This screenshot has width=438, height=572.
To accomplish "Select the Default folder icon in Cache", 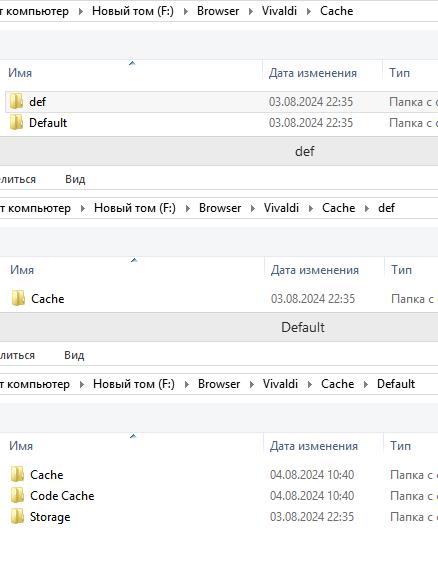I will coord(16,122).
